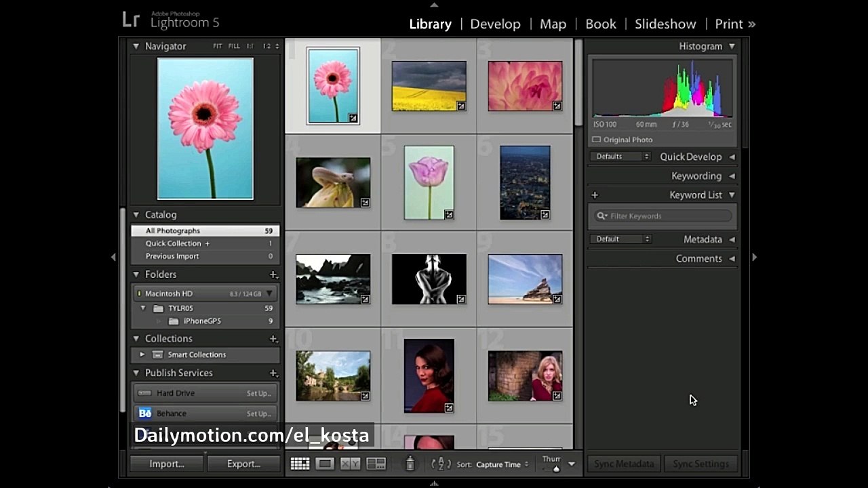
Task: Set Navigator zoom to FIT
Action: pyautogui.click(x=218, y=46)
